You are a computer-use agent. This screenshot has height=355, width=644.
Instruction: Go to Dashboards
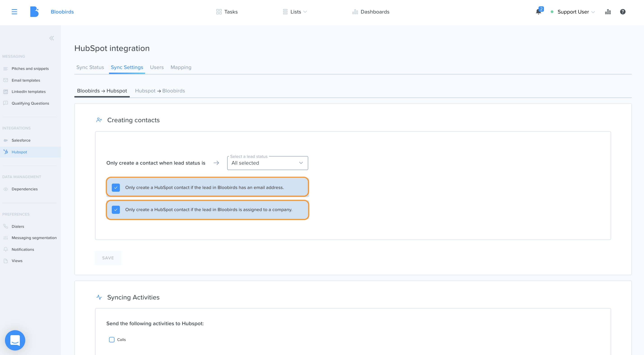[375, 12]
